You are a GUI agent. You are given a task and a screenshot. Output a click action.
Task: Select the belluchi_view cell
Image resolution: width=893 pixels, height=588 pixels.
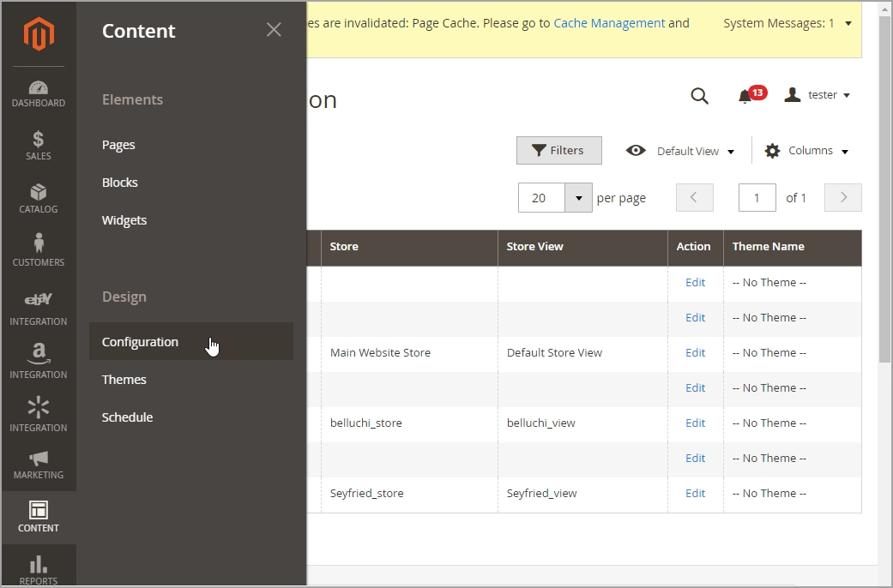click(x=582, y=423)
